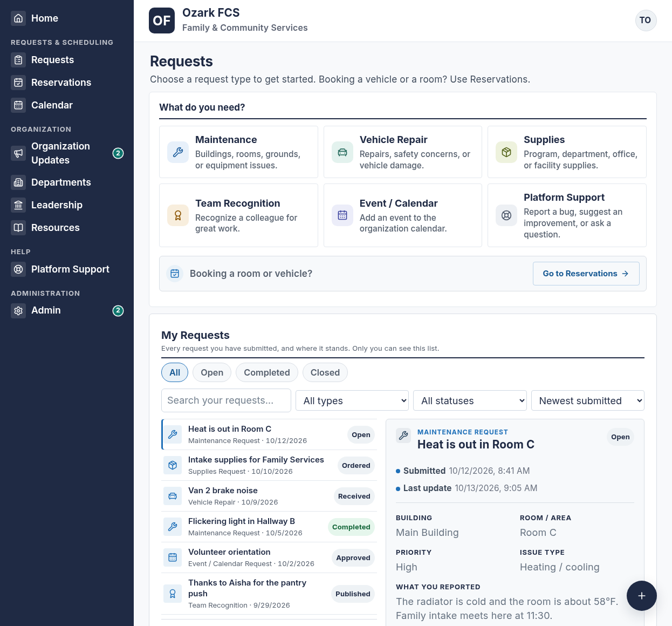Select the Intake supplies for Family Services request
The height and width of the screenshot is (626, 672).
[269, 465]
